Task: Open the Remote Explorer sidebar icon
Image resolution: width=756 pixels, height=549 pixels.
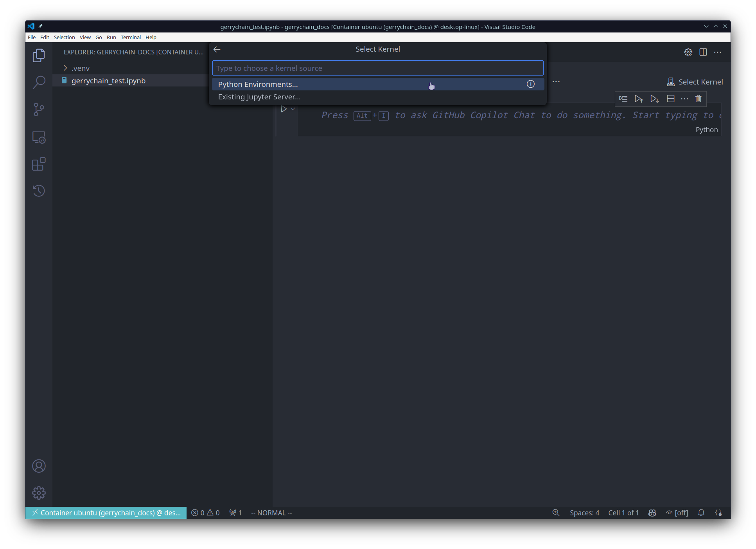Action: (x=39, y=137)
